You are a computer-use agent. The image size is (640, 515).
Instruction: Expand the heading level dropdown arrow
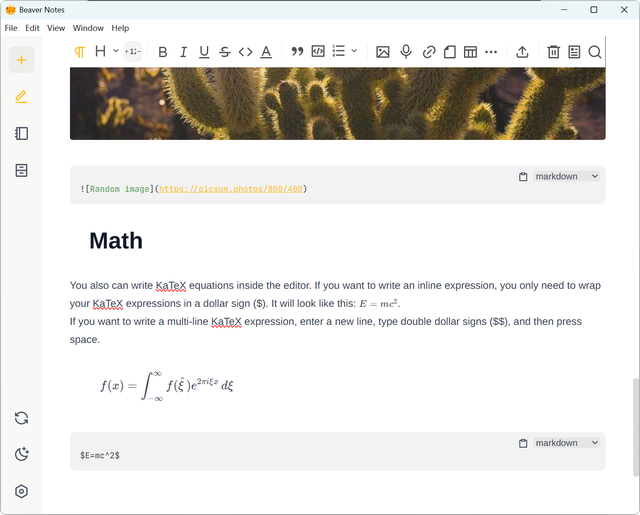pyautogui.click(x=116, y=51)
